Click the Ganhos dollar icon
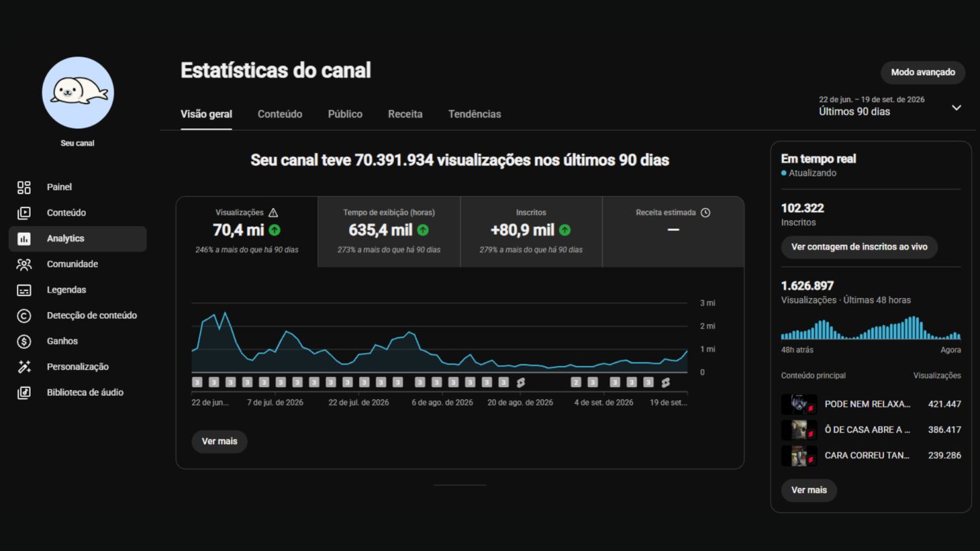 coord(24,341)
